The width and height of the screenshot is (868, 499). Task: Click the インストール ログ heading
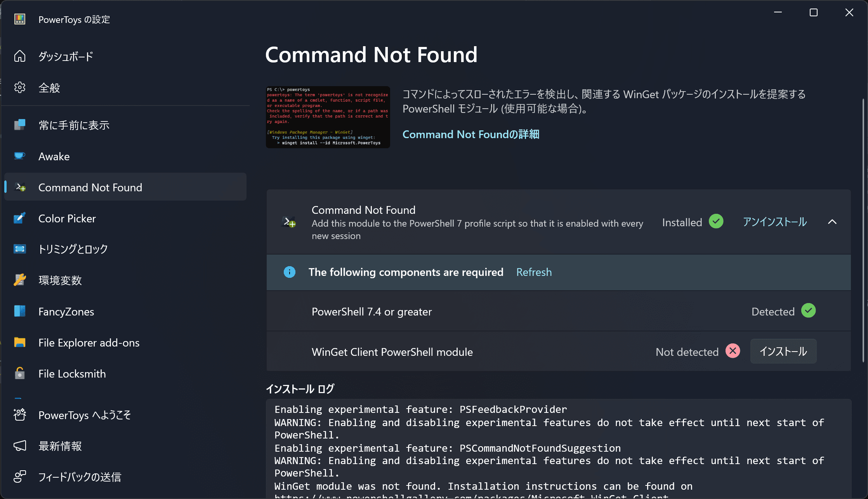click(x=300, y=389)
